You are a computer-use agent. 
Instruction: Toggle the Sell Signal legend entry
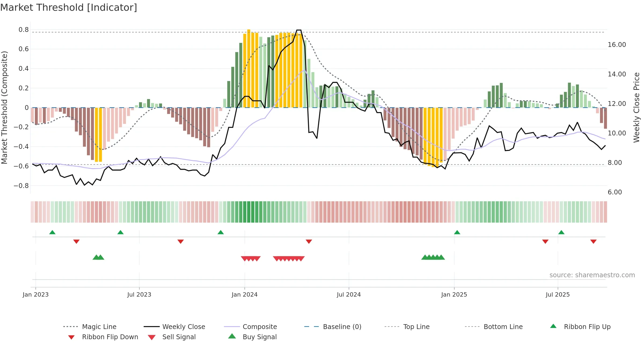[172, 337]
